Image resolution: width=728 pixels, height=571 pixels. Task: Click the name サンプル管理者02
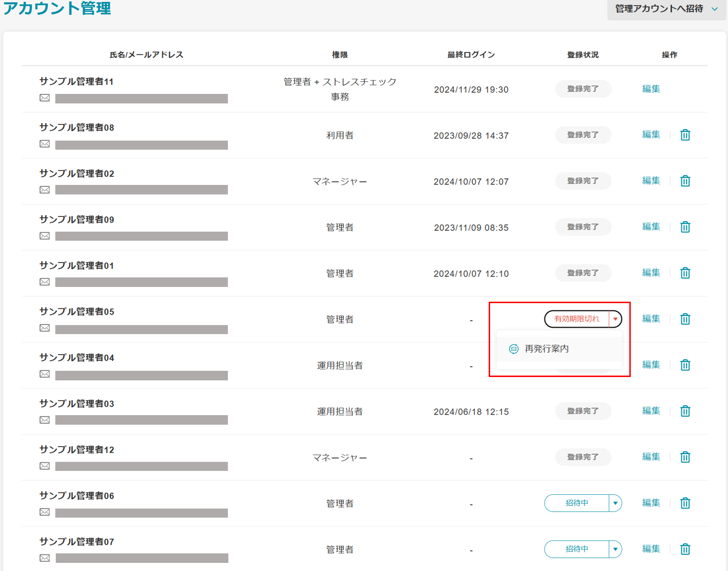(77, 173)
